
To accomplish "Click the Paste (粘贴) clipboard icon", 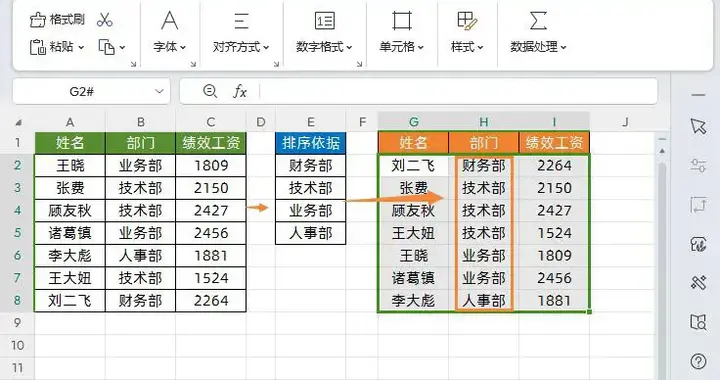I will click(37, 47).
